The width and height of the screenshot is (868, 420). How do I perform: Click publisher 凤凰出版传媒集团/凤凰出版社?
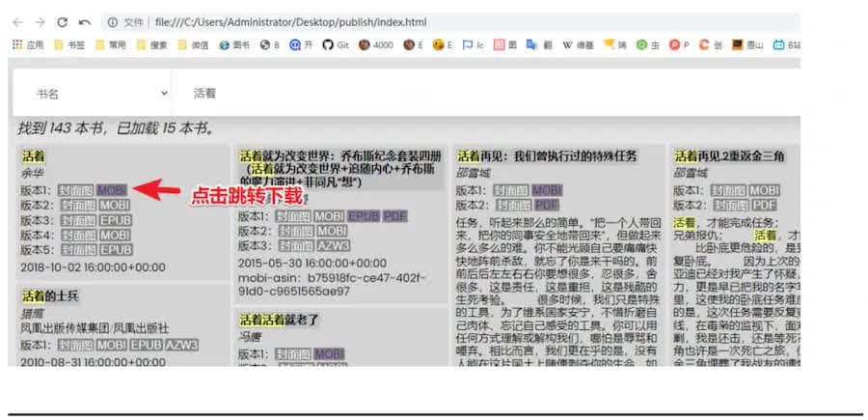(x=95, y=328)
